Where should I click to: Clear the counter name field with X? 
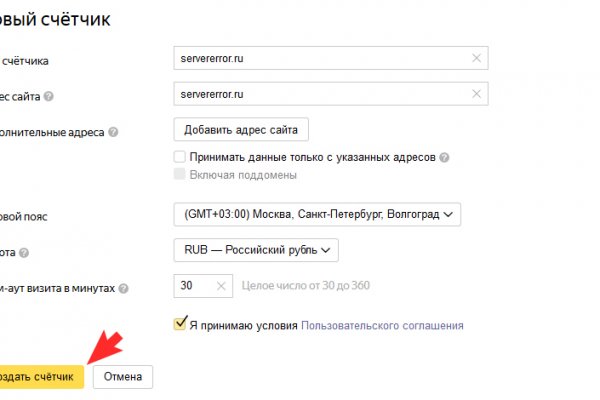pyautogui.click(x=476, y=59)
